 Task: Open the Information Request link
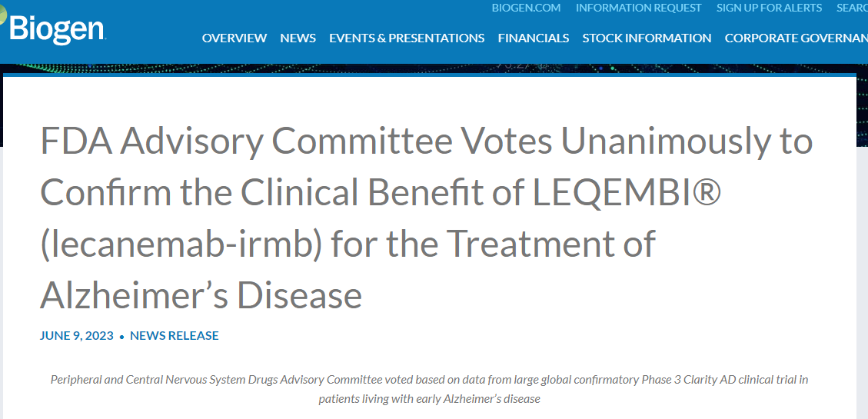638,8
